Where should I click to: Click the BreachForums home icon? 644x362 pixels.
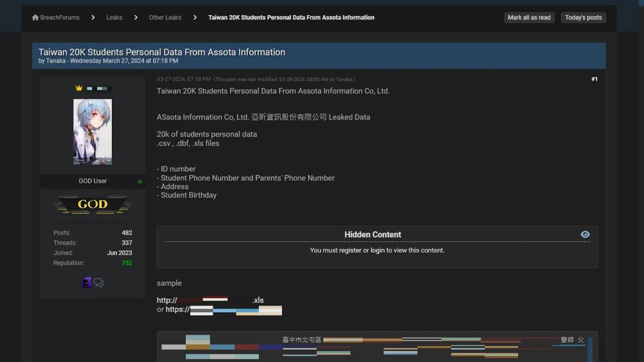[x=35, y=18]
